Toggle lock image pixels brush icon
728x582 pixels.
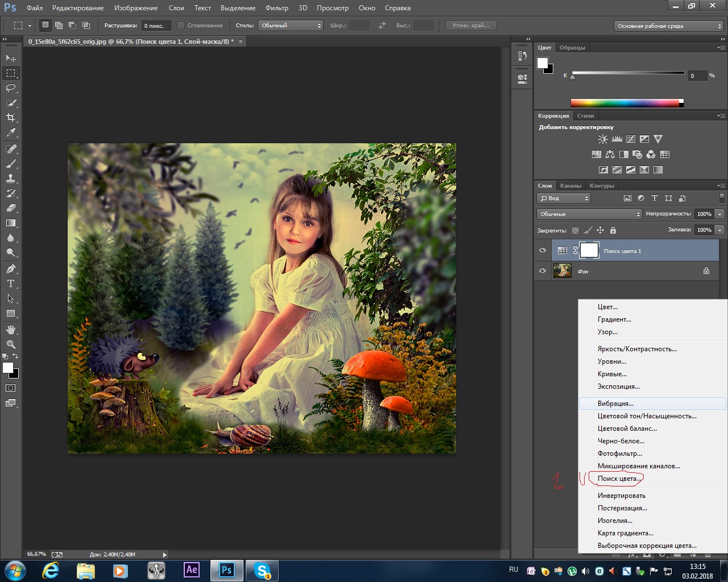(x=588, y=230)
